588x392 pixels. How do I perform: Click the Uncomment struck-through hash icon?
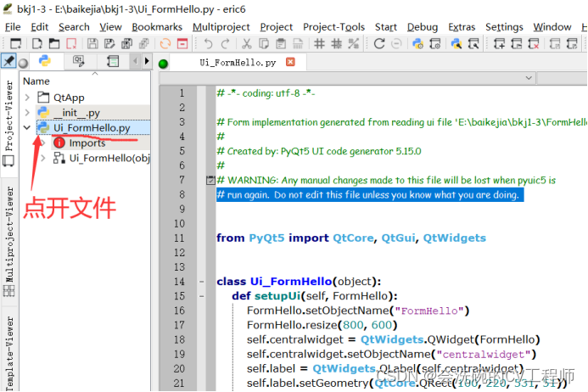click(x=336, y=43)
